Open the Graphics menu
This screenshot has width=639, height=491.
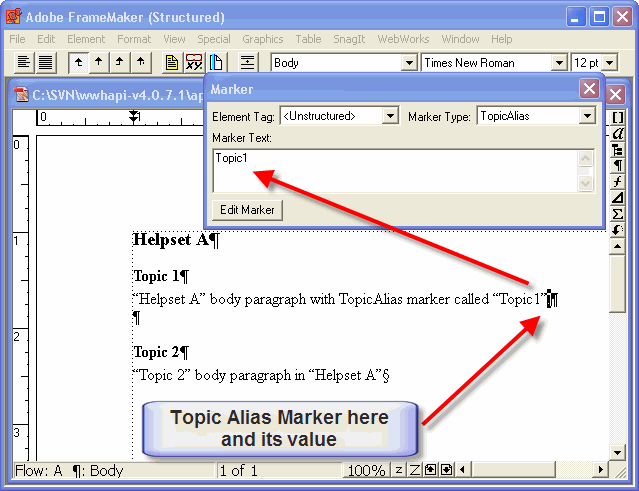[x=262, y=39]
